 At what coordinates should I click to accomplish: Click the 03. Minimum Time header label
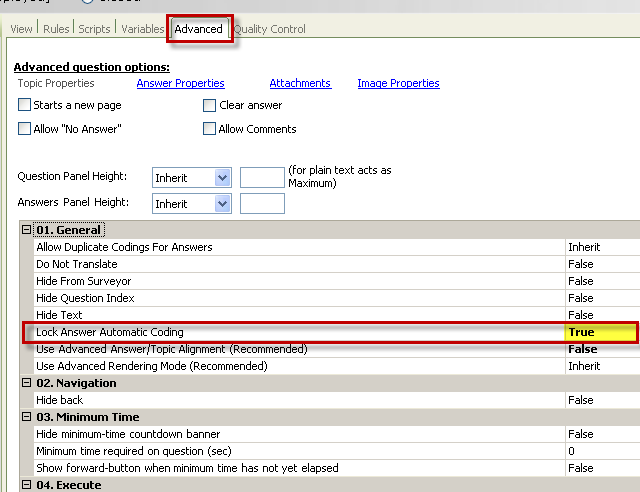tap(88, 417)
